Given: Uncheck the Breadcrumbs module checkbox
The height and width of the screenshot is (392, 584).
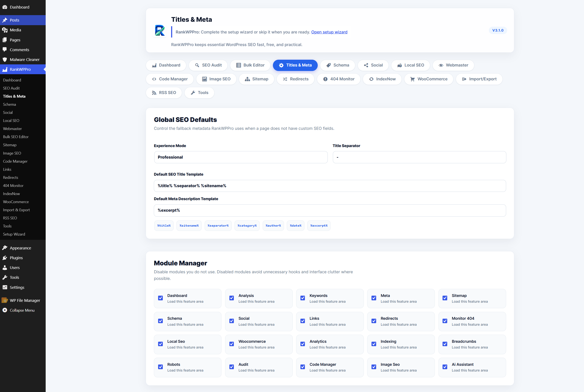Looking at the screenshot, I should [445, 344].
